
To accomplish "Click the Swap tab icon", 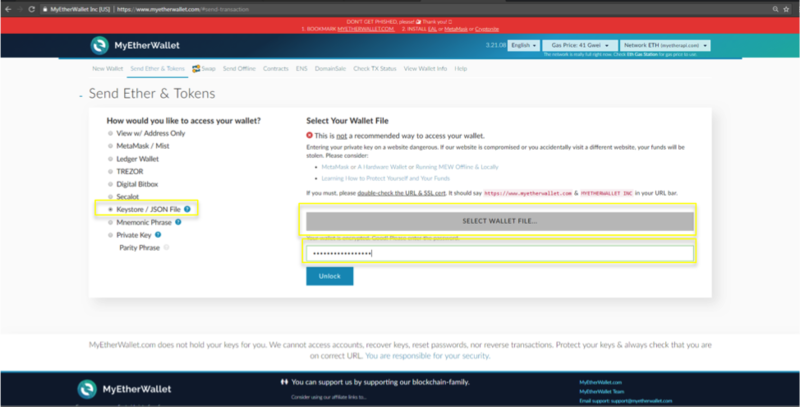I will point(196,68).
